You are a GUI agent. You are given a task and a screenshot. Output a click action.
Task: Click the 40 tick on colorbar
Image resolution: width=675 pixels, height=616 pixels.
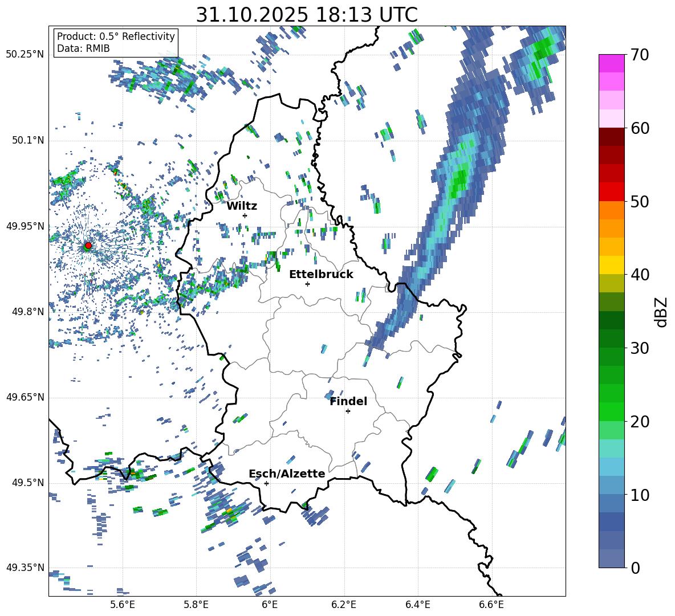point(640,275)
